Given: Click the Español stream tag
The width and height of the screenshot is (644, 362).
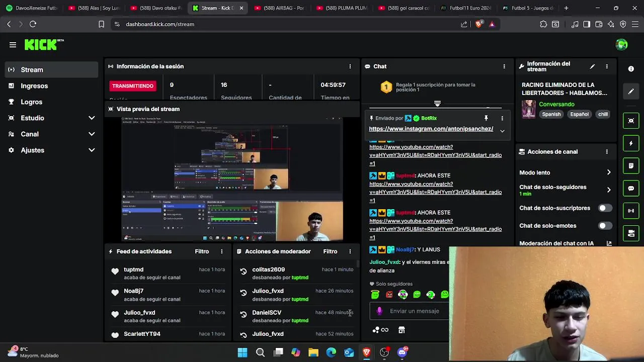Looking at the screenshot, I should pyautogui.click(x=579, y=114).
